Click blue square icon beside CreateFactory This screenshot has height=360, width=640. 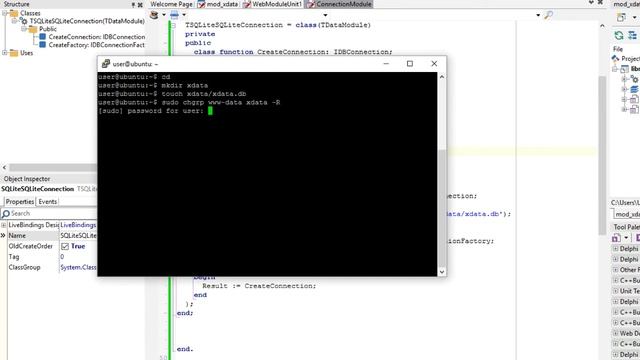point(42,44)
